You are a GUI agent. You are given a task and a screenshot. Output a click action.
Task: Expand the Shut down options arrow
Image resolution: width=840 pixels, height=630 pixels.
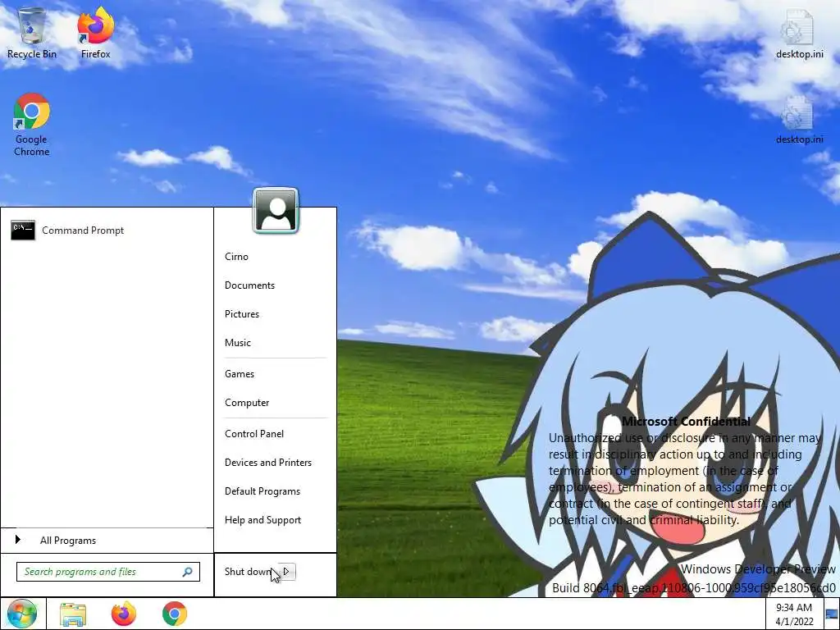(x=286, y=572)
